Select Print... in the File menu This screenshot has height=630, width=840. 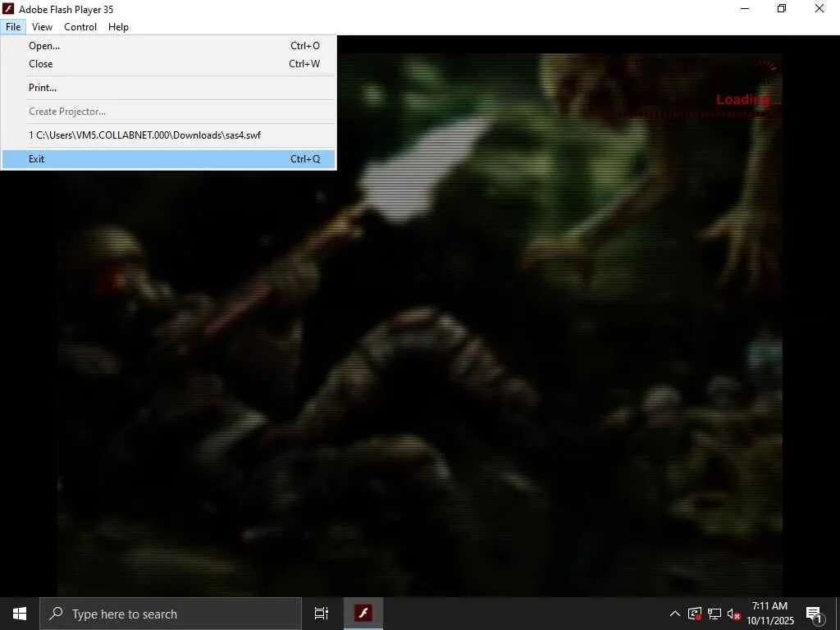click(x=168, y=87)
